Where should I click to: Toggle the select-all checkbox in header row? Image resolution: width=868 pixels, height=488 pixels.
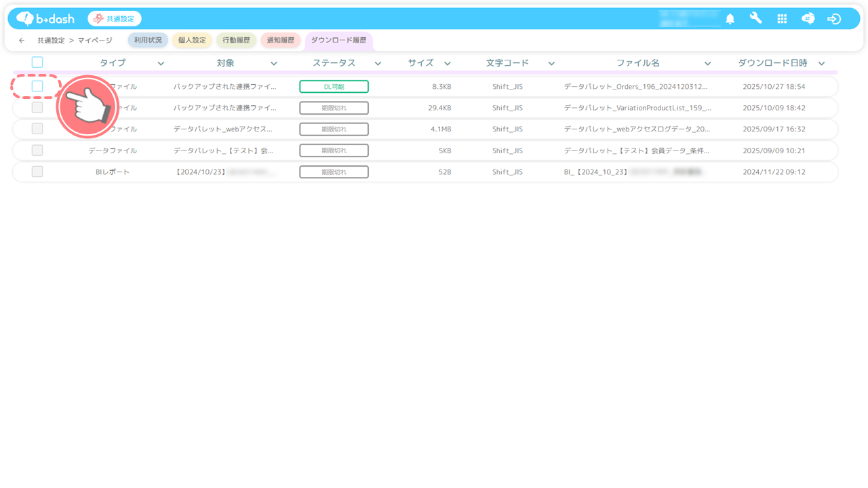[x=37, y=62]
